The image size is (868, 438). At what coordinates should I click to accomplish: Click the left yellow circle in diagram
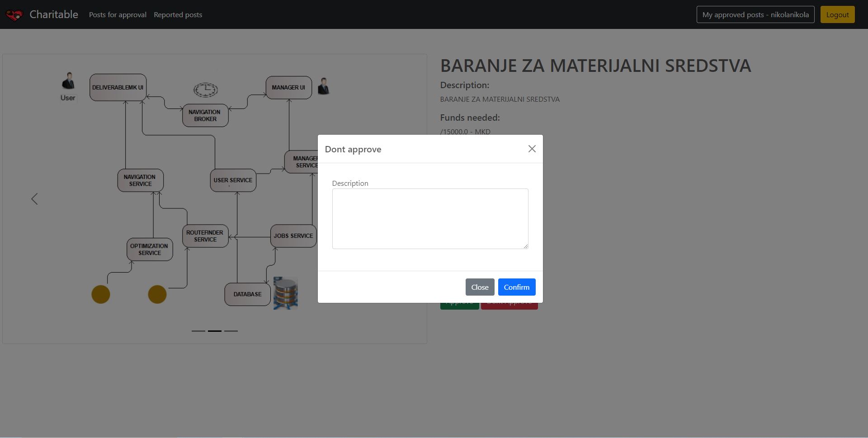(x=101, y=295)
